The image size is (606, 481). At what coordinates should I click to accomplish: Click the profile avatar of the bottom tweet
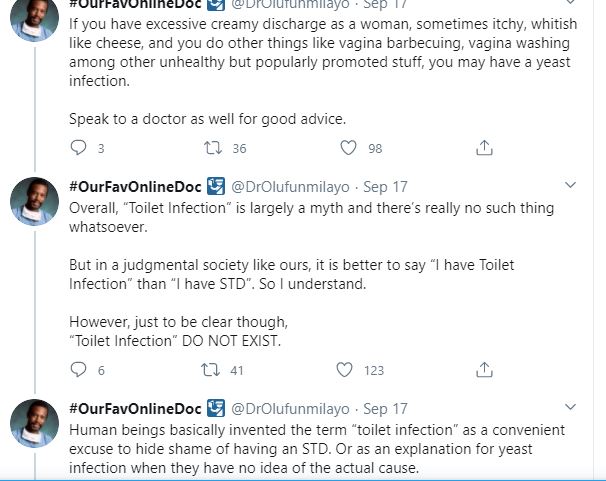(x=35, y=423)
